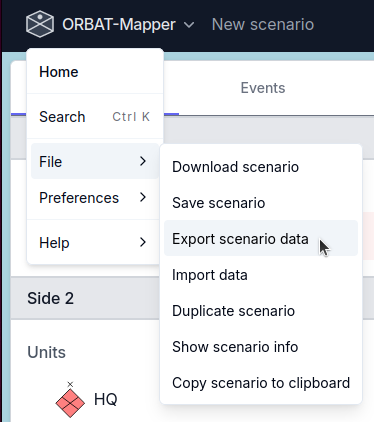
Task: Expand the Preferences chevron arrow
Action: [143, 197]
